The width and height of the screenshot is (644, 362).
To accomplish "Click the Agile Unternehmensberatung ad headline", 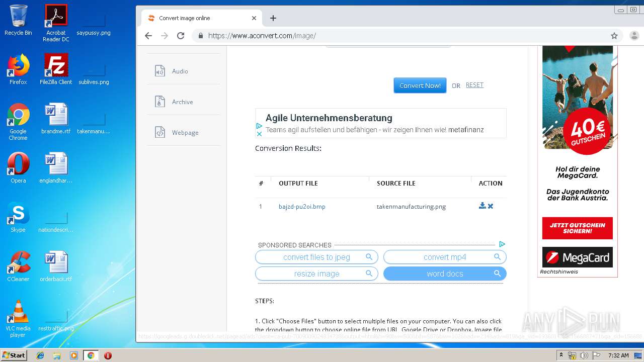I will tap(329, 118).
